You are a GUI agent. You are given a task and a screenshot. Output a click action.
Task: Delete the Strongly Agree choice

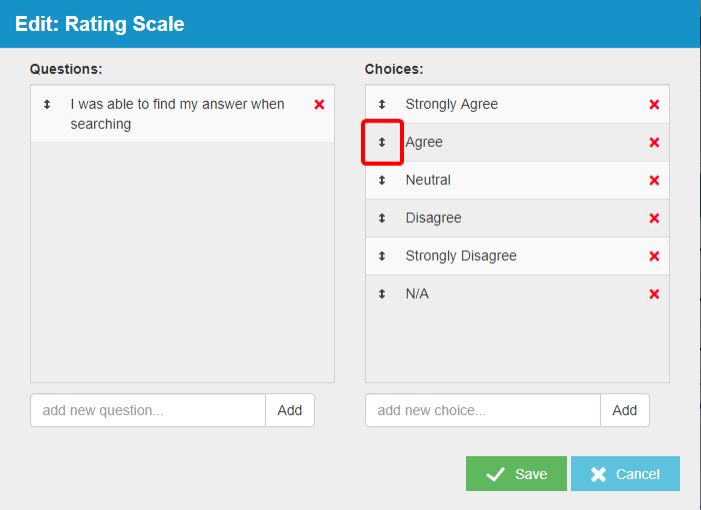(654, 104)
